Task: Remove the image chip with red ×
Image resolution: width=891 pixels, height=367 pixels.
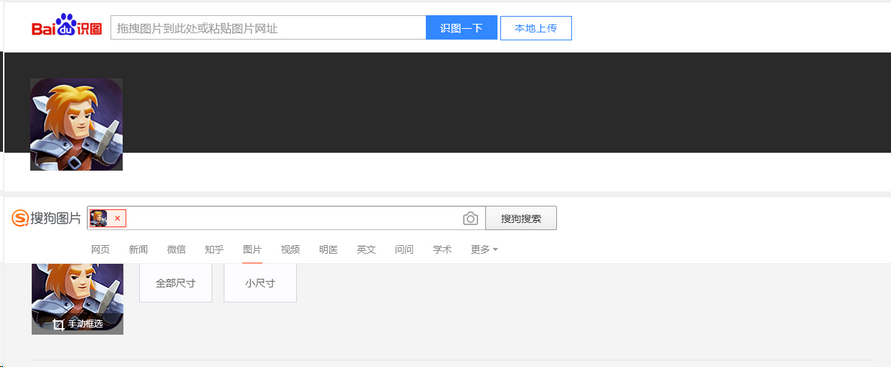Action: point(118,218)
